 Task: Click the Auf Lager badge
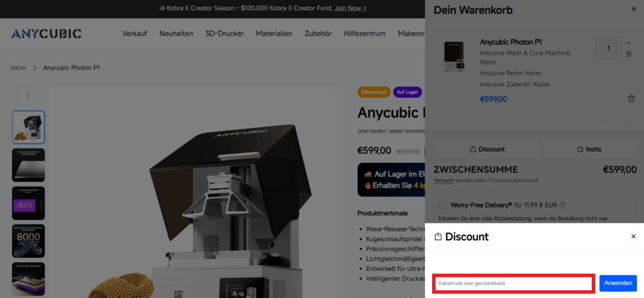pos(408,92)
